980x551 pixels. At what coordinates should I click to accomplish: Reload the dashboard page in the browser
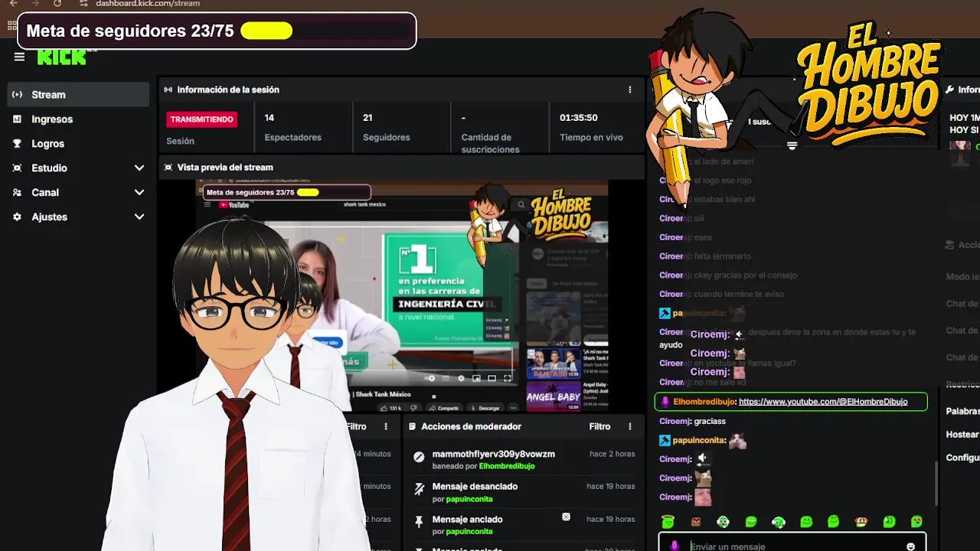click(x=57, y=4)
